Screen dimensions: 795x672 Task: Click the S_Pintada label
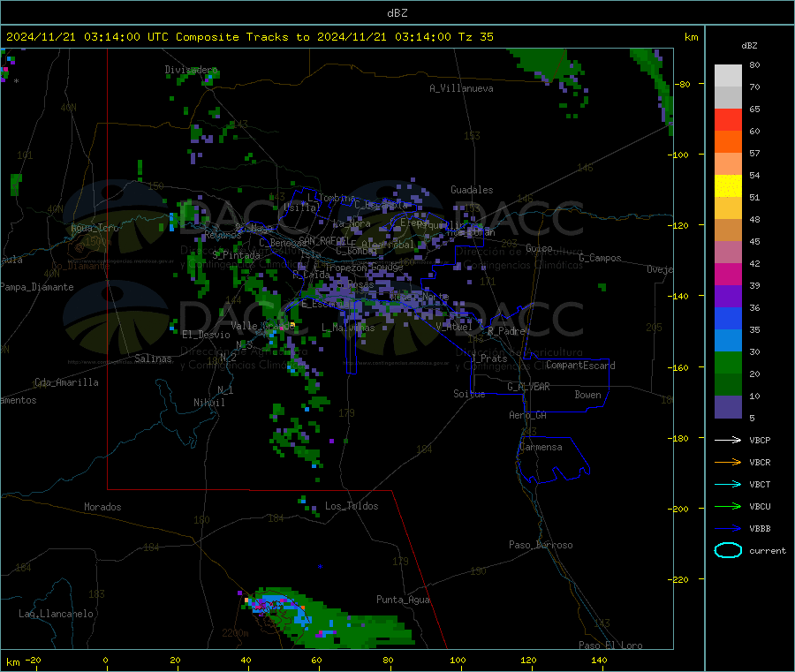pos(236,255)
